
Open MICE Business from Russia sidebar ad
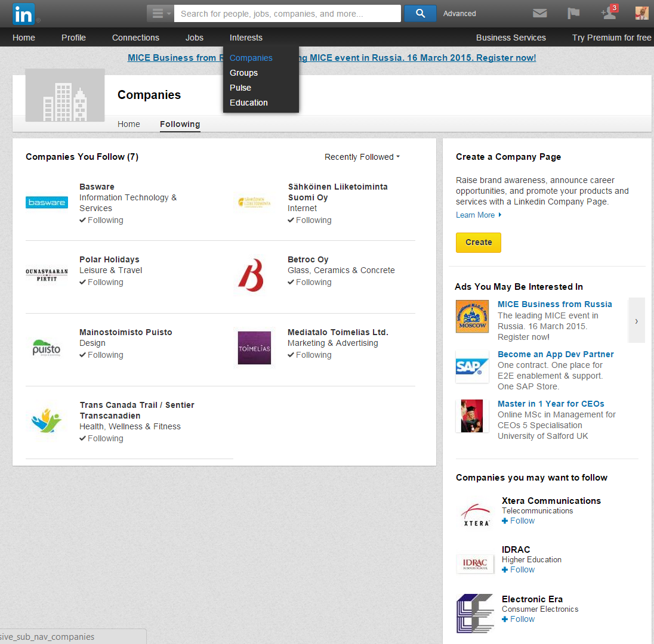(555, 304)
